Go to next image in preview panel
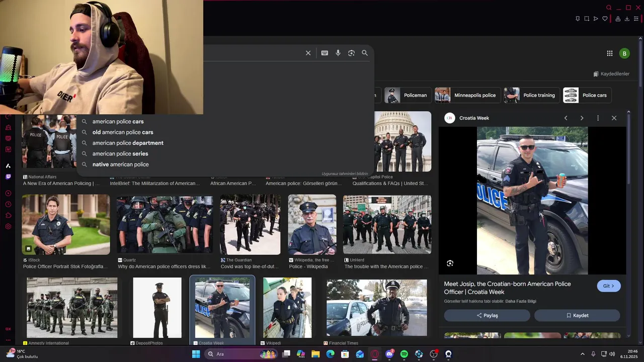Image resolution: width=644 pixels, height=362 pixels. [582, 118]
